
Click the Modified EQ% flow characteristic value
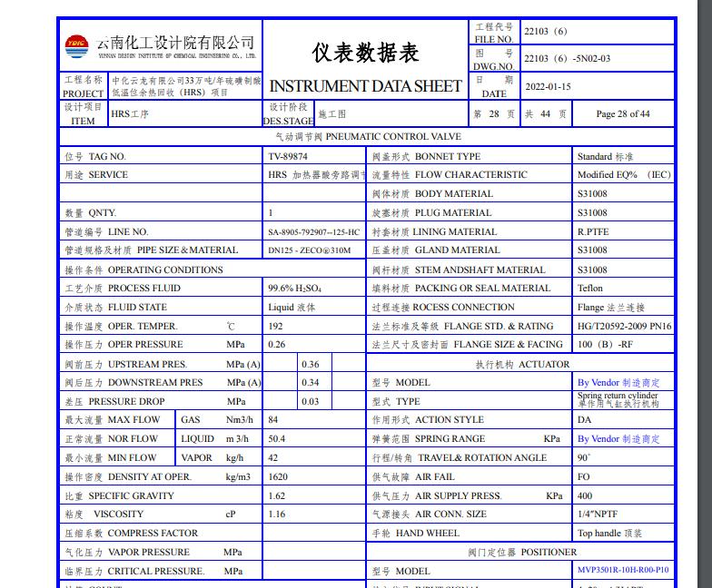(x=624, y=175)
